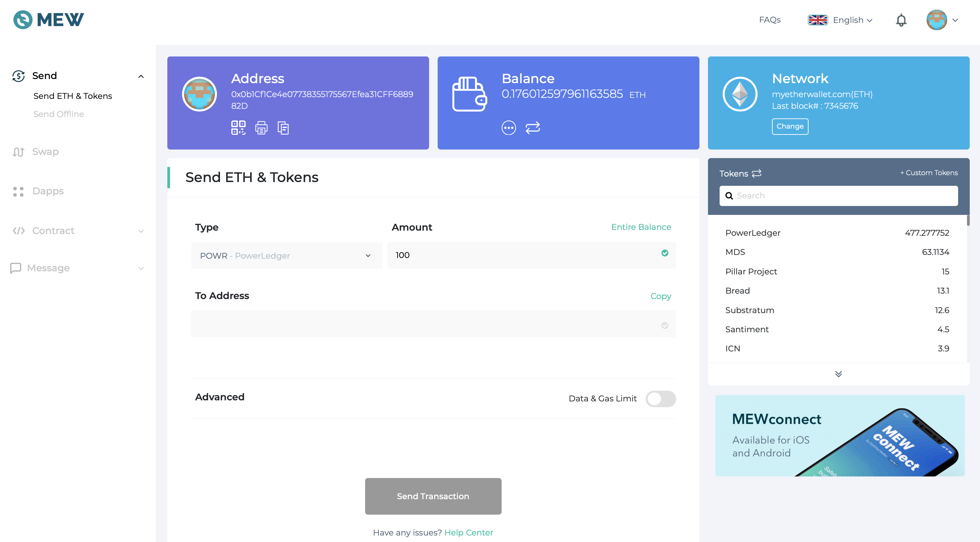Screen dimensions: 980x542
Task: Click the Dapps grid icon
Action: tap(18, 191)
